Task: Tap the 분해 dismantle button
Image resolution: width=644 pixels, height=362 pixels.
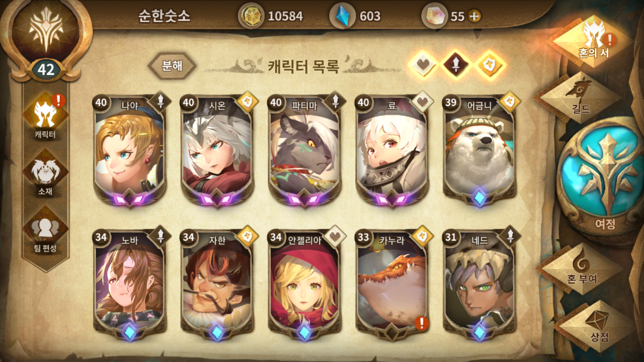Action: [x=172, y=66]
